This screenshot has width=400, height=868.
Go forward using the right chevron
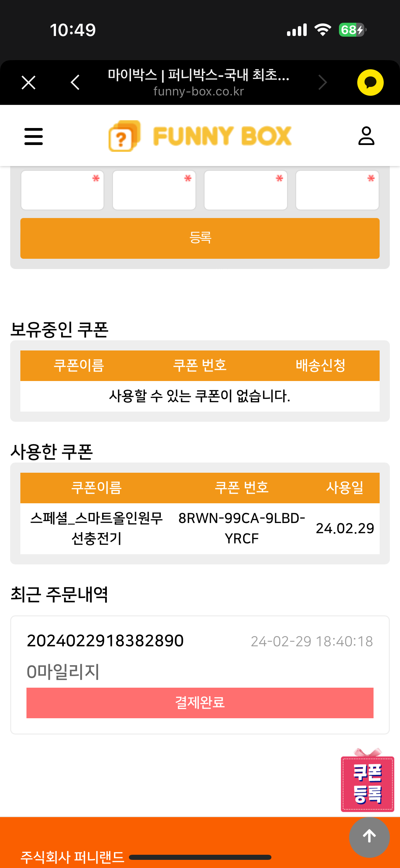(322, 83)
